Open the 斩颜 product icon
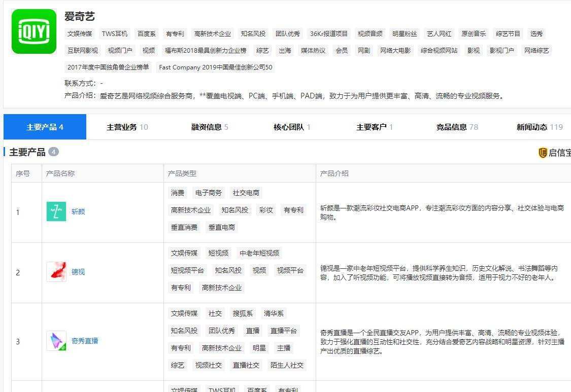Image resolution: width=571 pixels, height=392 pixels. (x=56, y=211)
